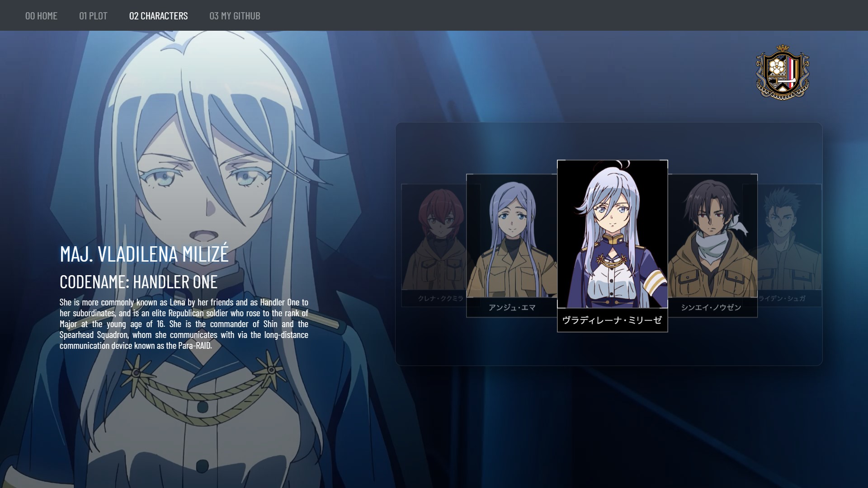
Task: Visit the 03 MY GITHUB link
Action: click(235, 16)
